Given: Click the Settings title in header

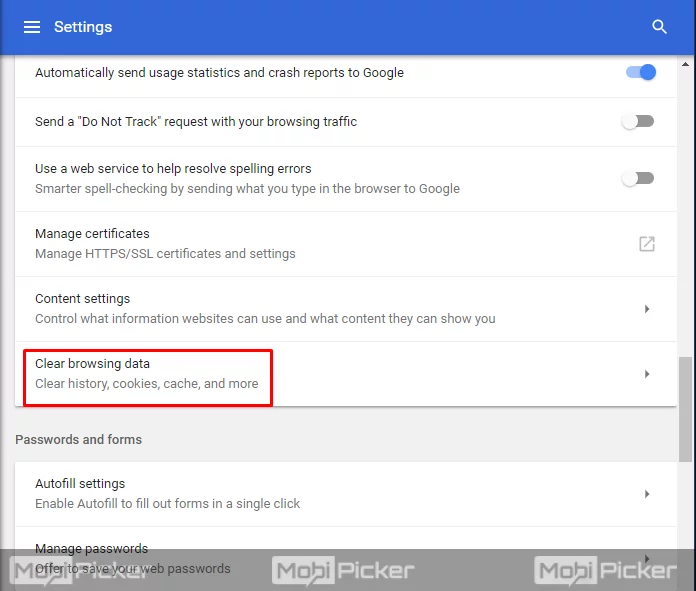Looking at the screenshot, I should tap(83, 27).
